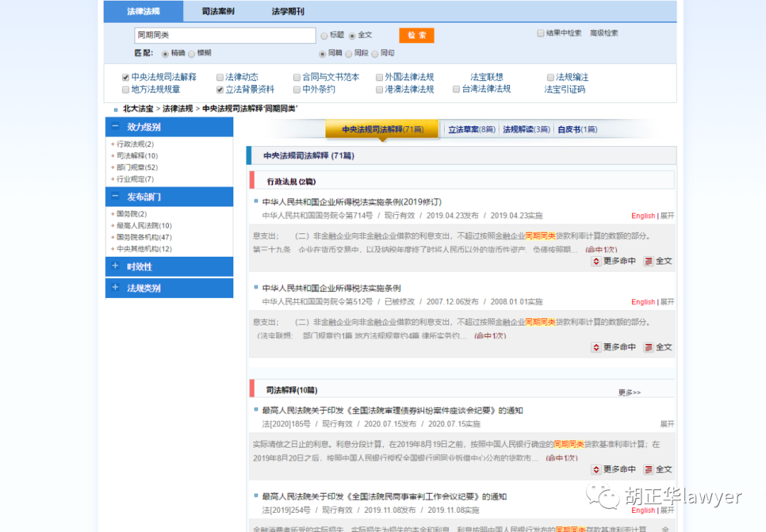Image resolution: width=766 pixels, height=532 pixels.
Task: Click 更多>> in 司法解释 section
Action: (x=629, y=392)
